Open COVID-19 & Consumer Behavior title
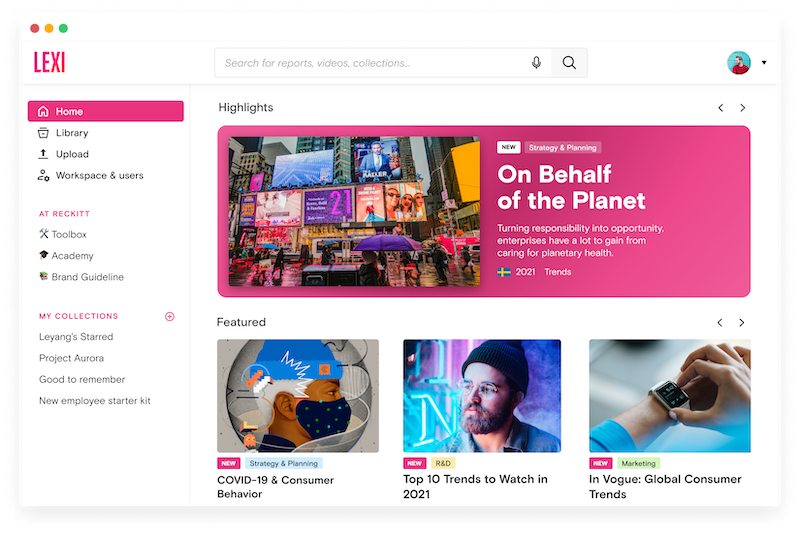The image size is (800, 535). [x=276, y=487]
